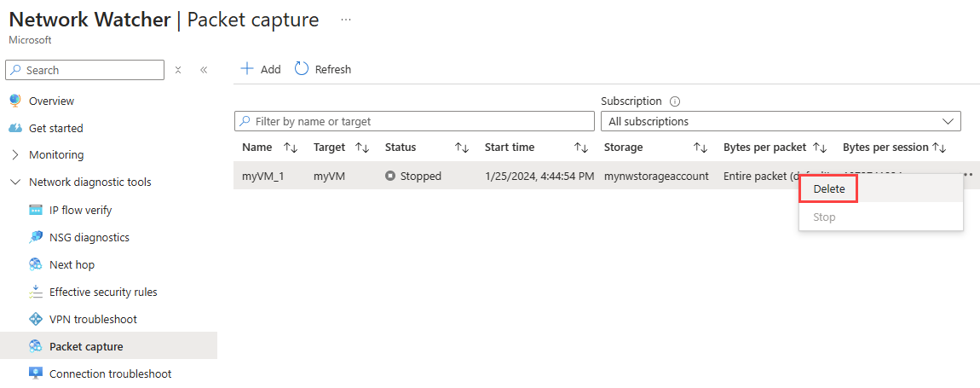Open the All subscriptions dropdown
Viewport: 980px width, 388px height.
[x=781, y=121]
